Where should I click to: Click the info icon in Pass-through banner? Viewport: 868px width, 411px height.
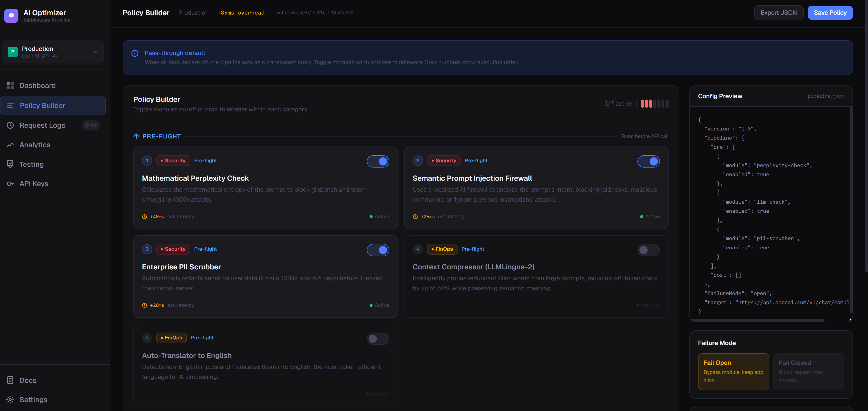coord(135,53)
